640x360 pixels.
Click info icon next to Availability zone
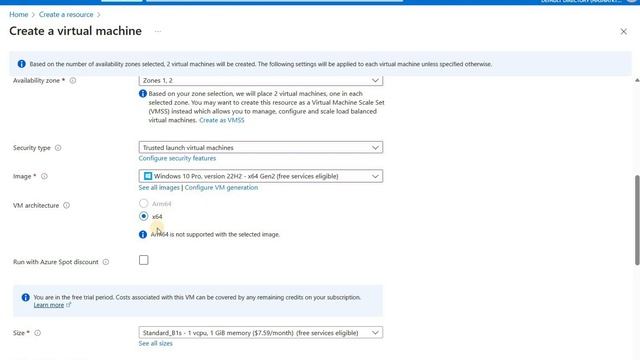click(73, 80)
